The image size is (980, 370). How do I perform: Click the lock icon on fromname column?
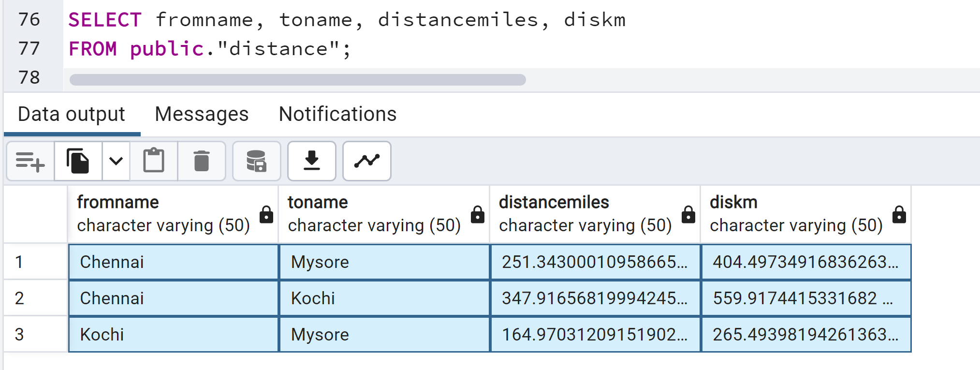point(266,214)
